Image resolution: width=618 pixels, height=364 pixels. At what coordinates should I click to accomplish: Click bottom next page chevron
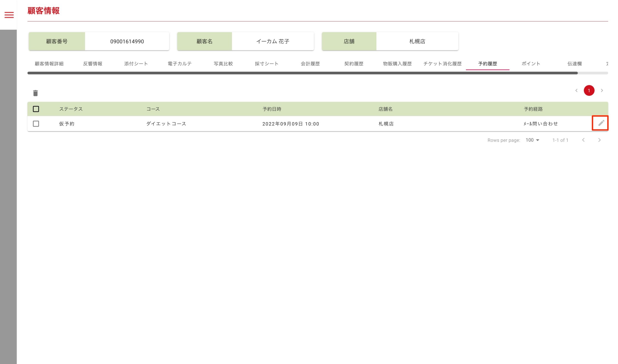coord(599,140)
